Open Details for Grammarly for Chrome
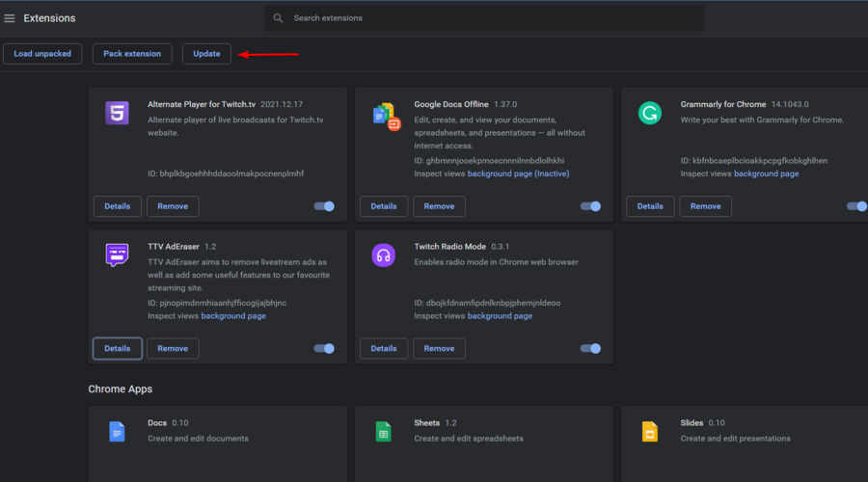Viewport: 868px width, 482px height. click(650, 206)
